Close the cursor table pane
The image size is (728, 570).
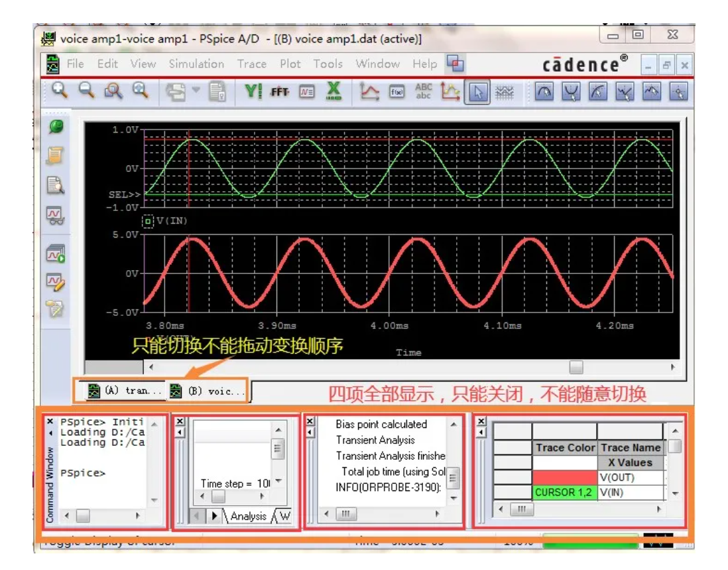481,421
